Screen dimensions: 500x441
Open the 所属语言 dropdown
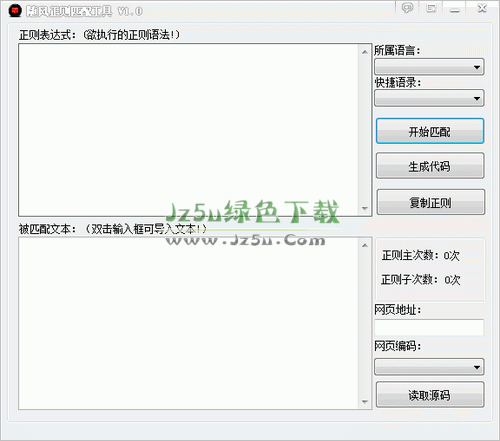(x=429, y=67)
